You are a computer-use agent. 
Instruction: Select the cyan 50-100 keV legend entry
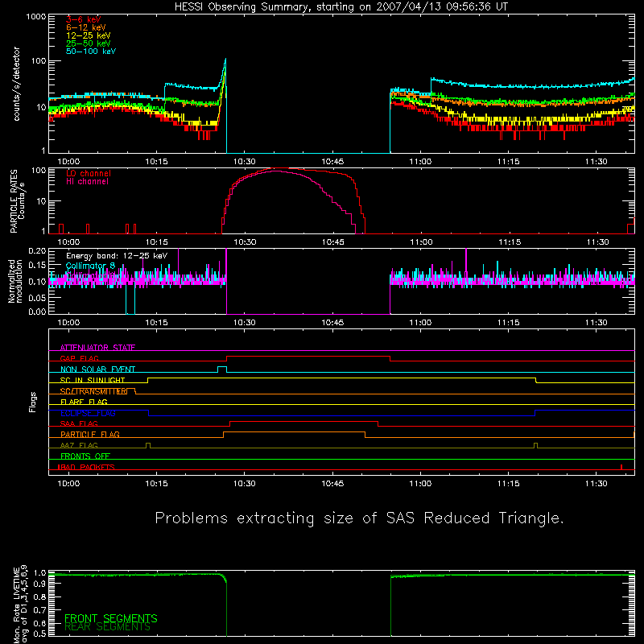91,52
